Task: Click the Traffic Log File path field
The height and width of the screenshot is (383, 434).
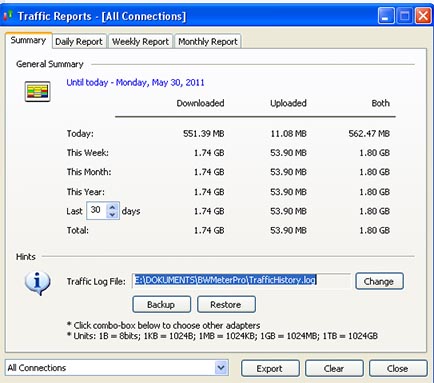Action: point(241,281)
